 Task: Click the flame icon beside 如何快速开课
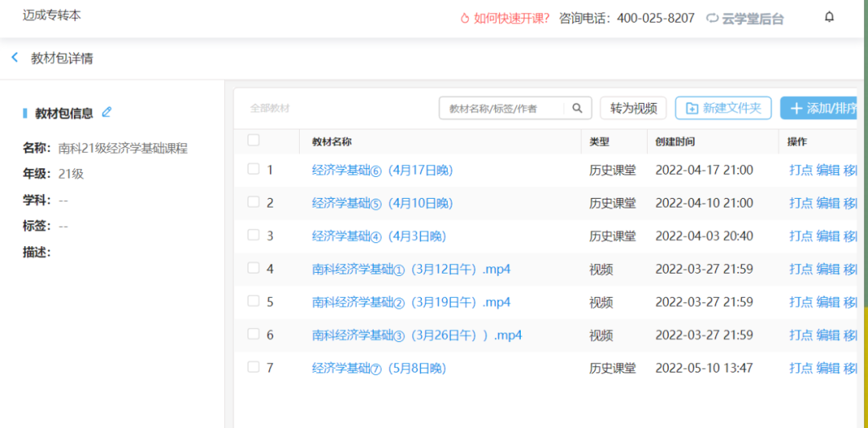click(465, 19)
